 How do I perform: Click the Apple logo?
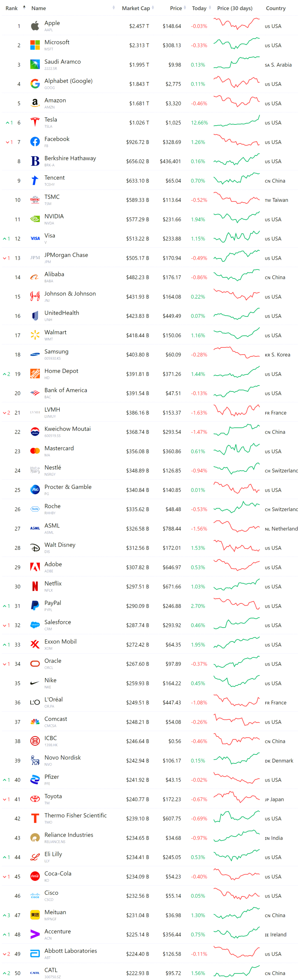35,26
